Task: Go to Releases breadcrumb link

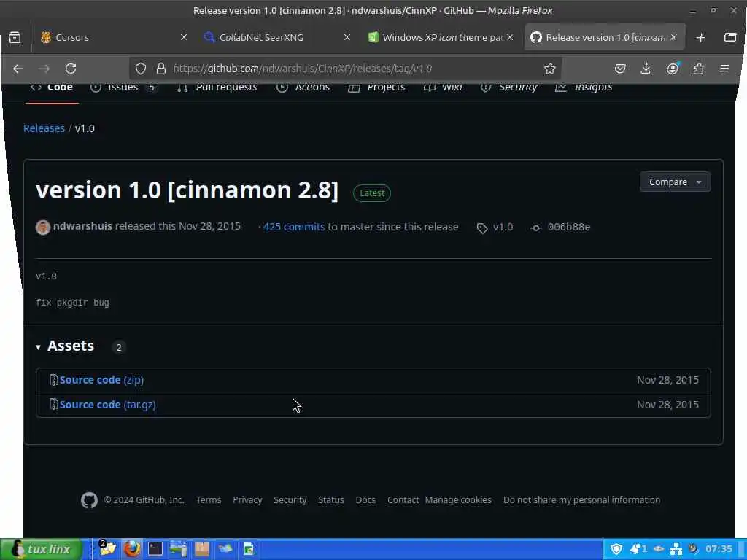Action: click(44, 128)
